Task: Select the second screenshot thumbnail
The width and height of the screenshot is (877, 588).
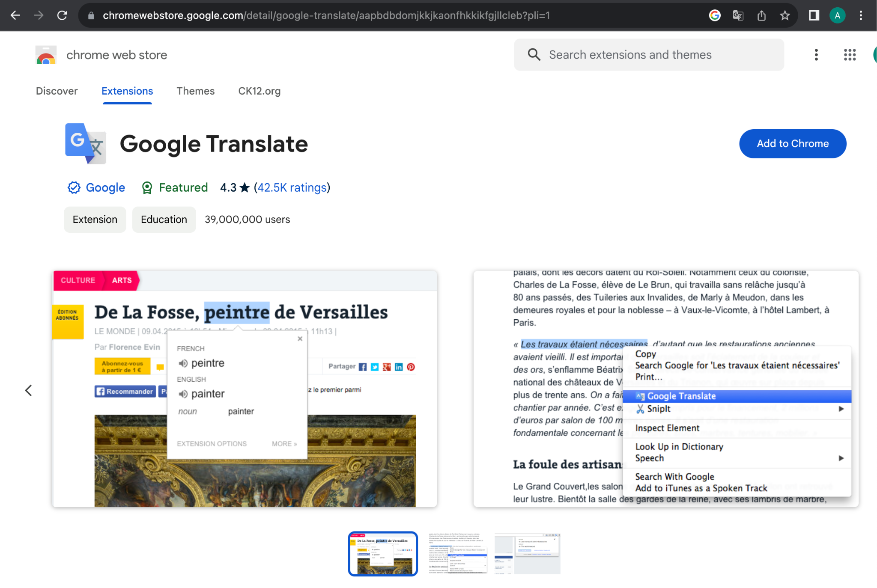Action: 458,554
